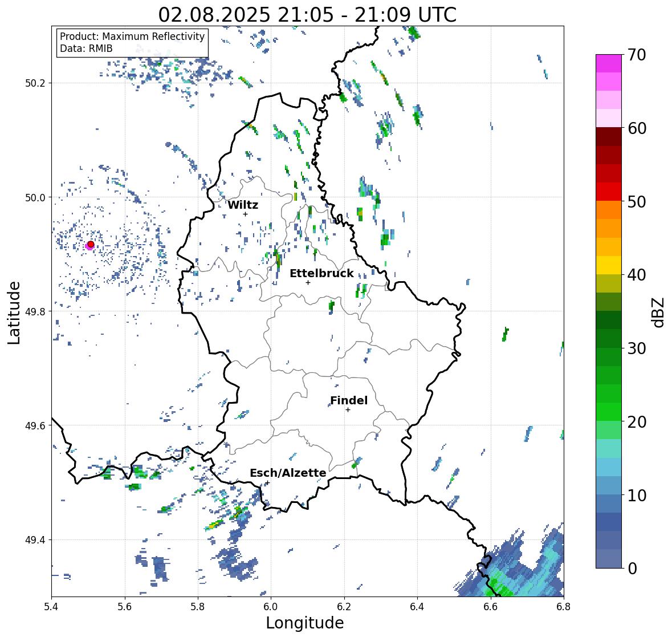Click the Findel station label

pos(349,400)
